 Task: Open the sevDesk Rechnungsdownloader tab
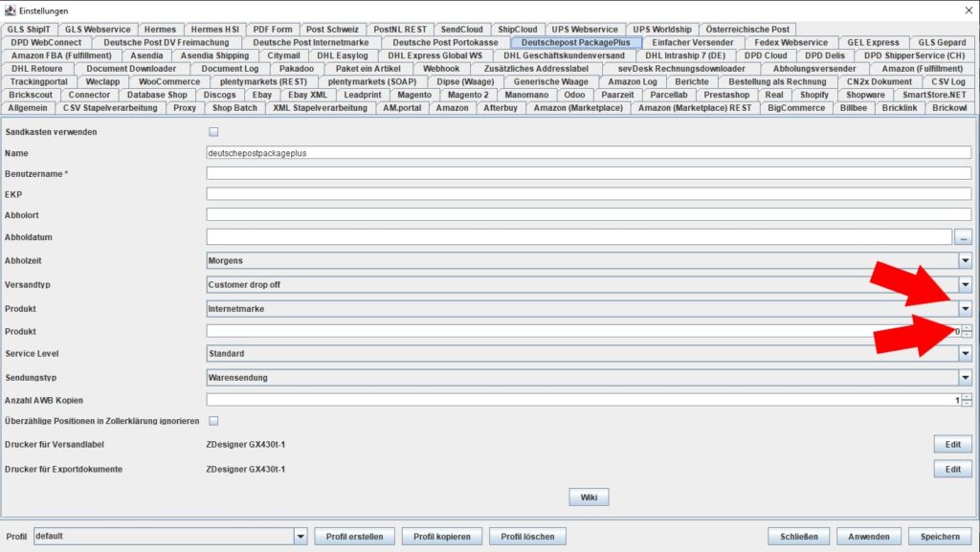681,69
